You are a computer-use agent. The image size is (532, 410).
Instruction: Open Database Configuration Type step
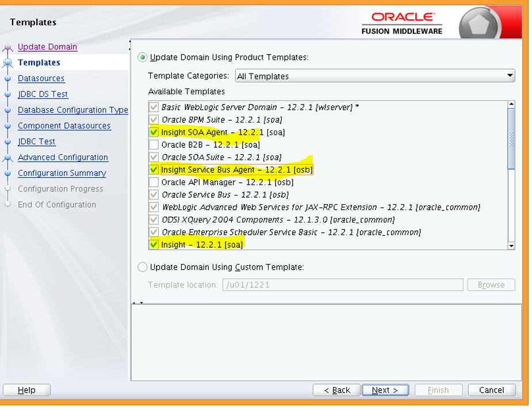(73, 110)
